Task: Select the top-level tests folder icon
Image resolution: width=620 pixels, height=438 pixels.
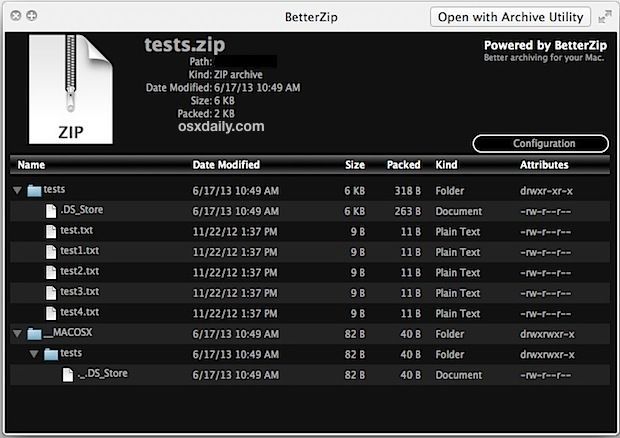Action: [x=34, y=191]
